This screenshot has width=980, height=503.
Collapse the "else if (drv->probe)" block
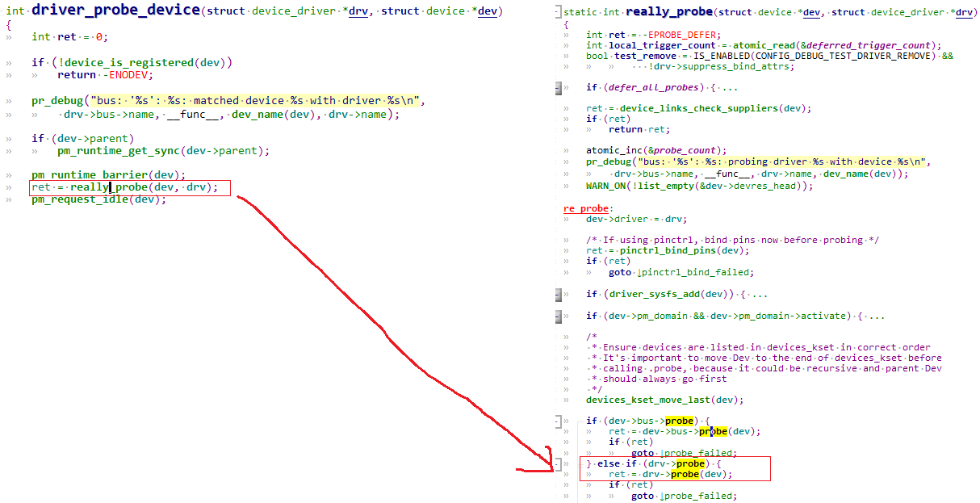pos(558,464)
